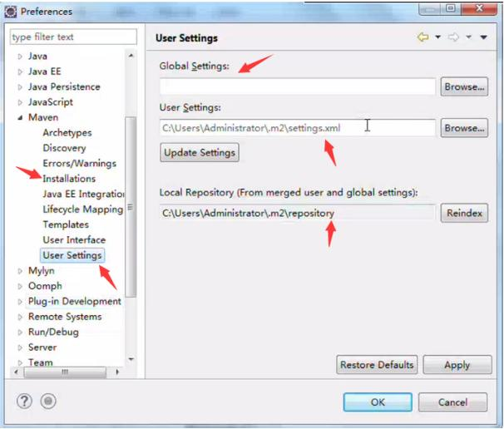Open the preferences view menu triangle
Screen dimensions: 504x429
point(483,37)
